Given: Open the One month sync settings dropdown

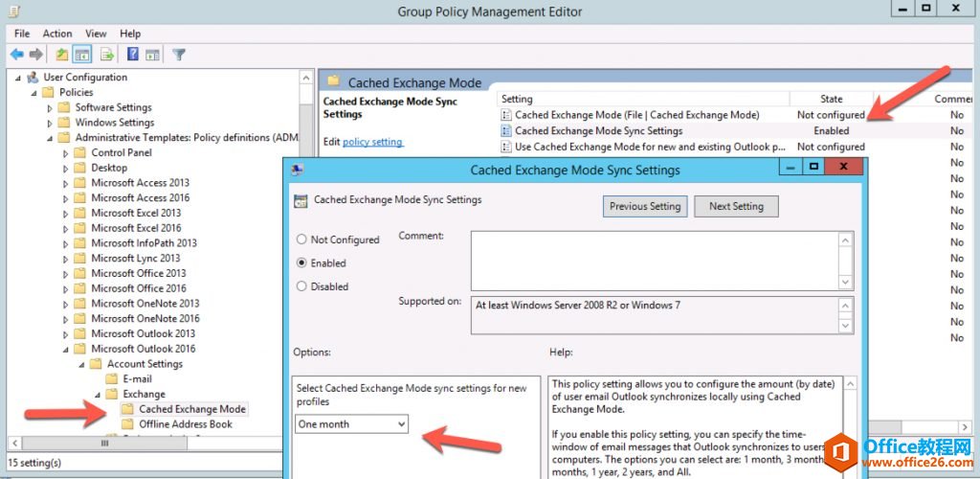Looking at the screenshot, I should 351,423.
